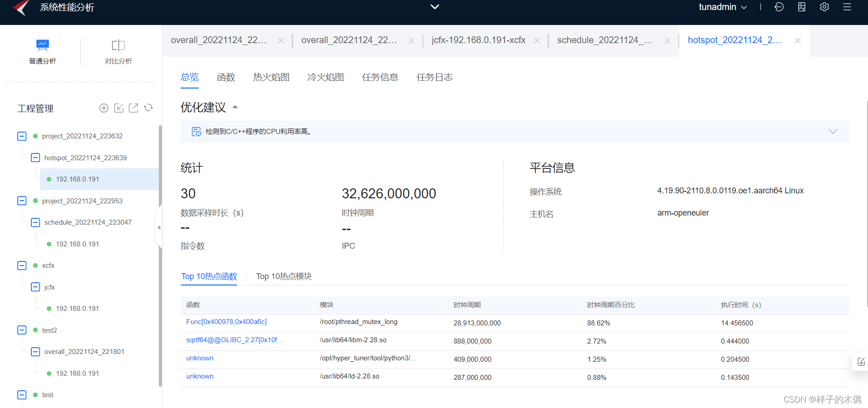Screen dimensions: 868x408
Task: Click the feedback edit icon at right edge
Action: pos(861,362)
